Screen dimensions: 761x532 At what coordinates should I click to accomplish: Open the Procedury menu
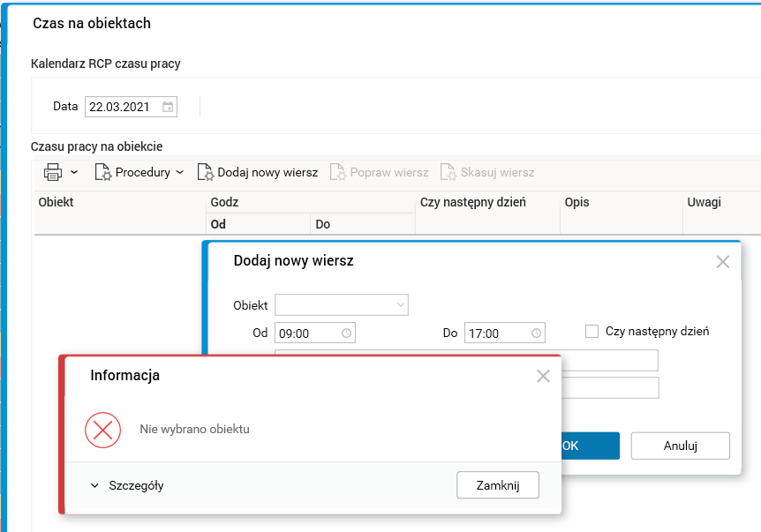click(139, 172)
